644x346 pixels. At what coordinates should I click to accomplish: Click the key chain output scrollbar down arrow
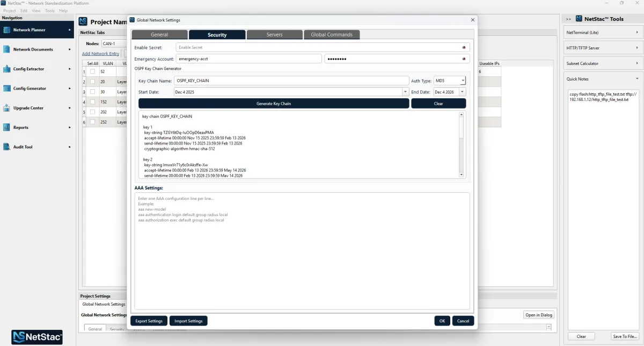(x=462, y=175)
